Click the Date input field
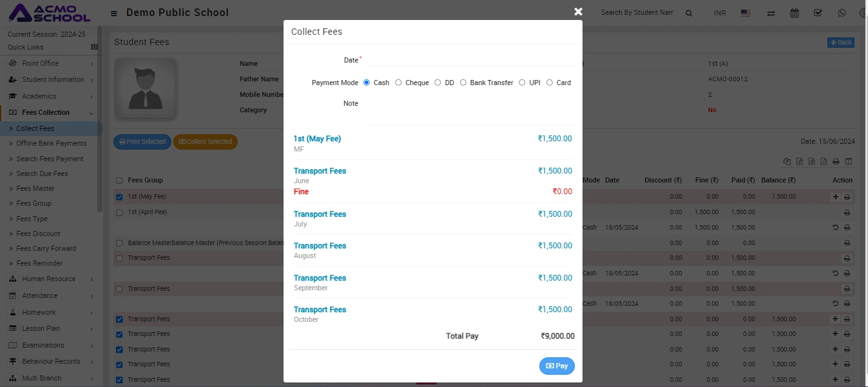The height and width of the screenshot is (387, 868). pyautogui.click(x=468, y=60)
